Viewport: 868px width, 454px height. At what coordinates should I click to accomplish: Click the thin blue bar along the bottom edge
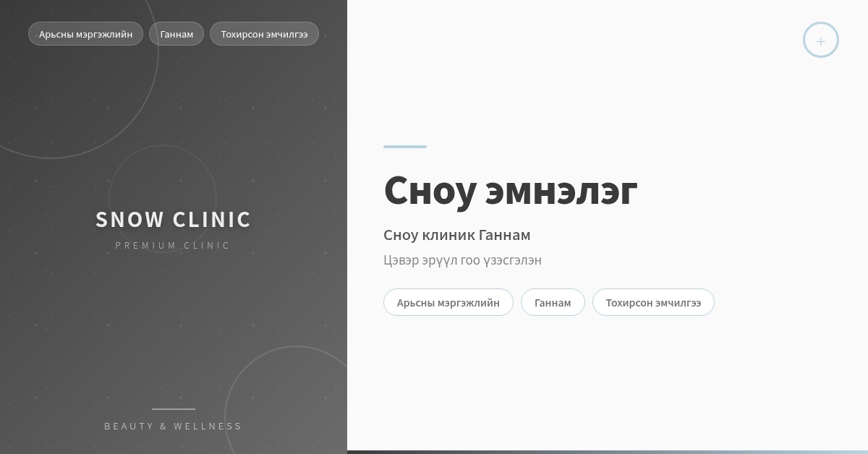click(x=608, y=452)
